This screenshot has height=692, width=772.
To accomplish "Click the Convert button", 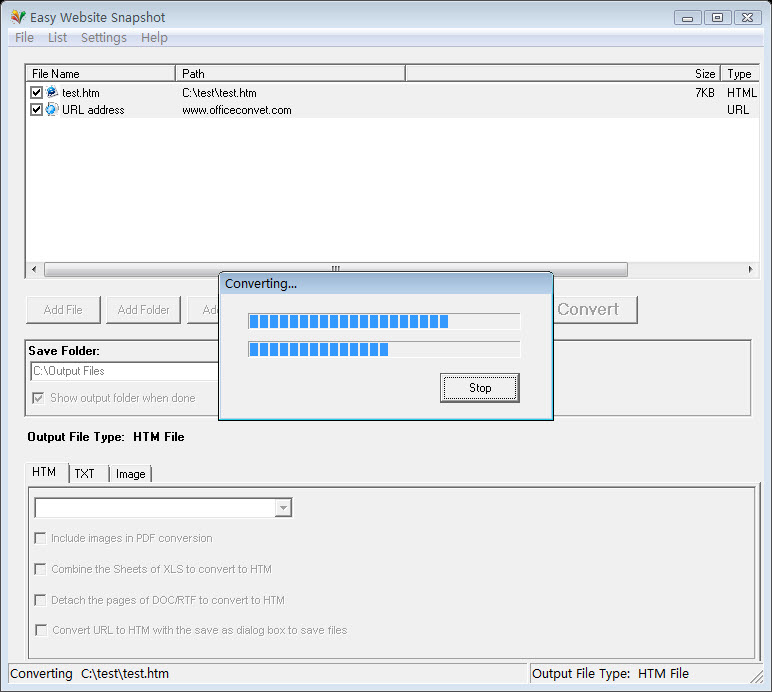I will 595,310.
